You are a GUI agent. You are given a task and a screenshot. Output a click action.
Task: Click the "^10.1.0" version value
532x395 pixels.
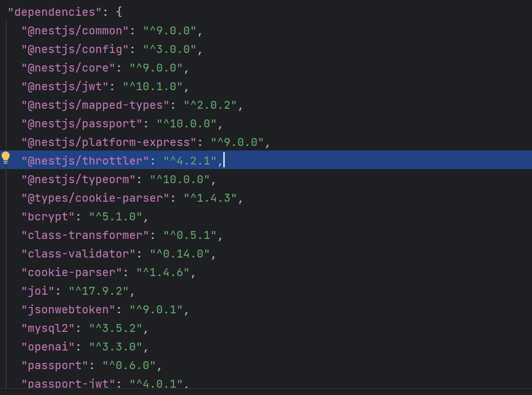(153, 87)
